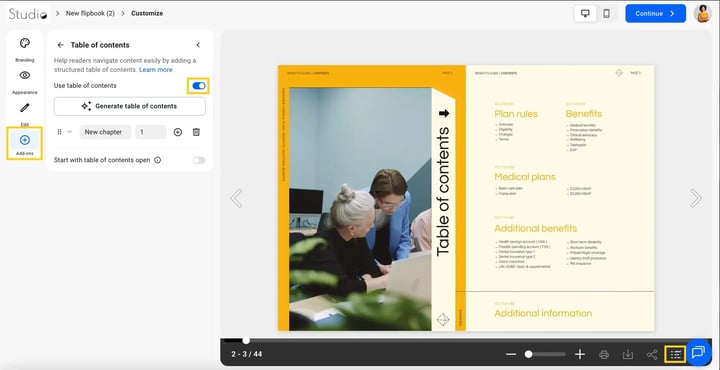Click the Continue button
Image resolution: width=720 pixels, height=370 pixels.
[655, 13]
